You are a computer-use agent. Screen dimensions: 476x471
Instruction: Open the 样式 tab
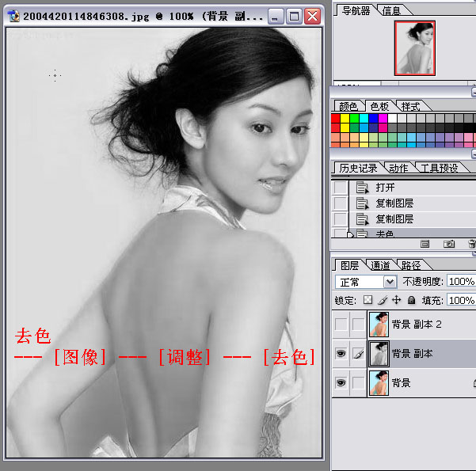pos(410,106)
